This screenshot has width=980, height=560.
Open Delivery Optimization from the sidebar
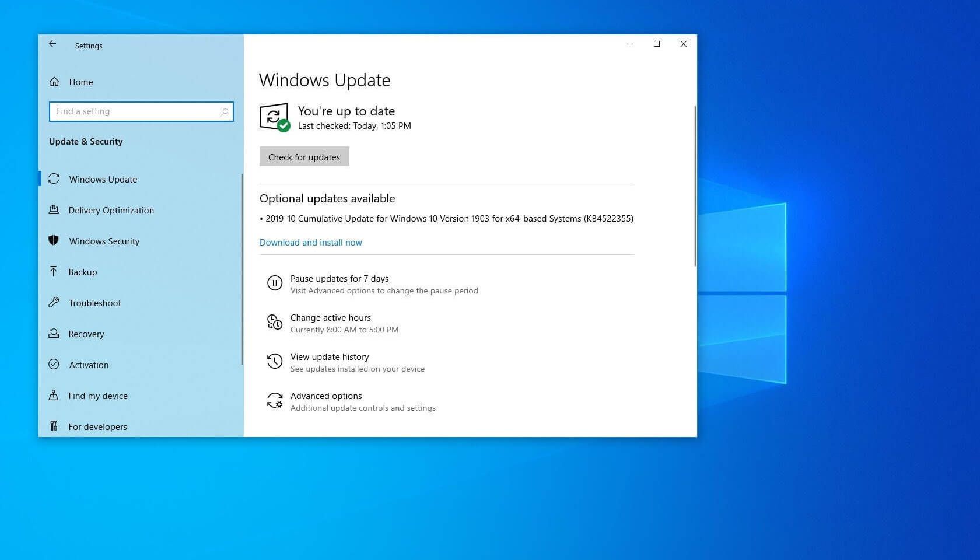tap(111, 210)
